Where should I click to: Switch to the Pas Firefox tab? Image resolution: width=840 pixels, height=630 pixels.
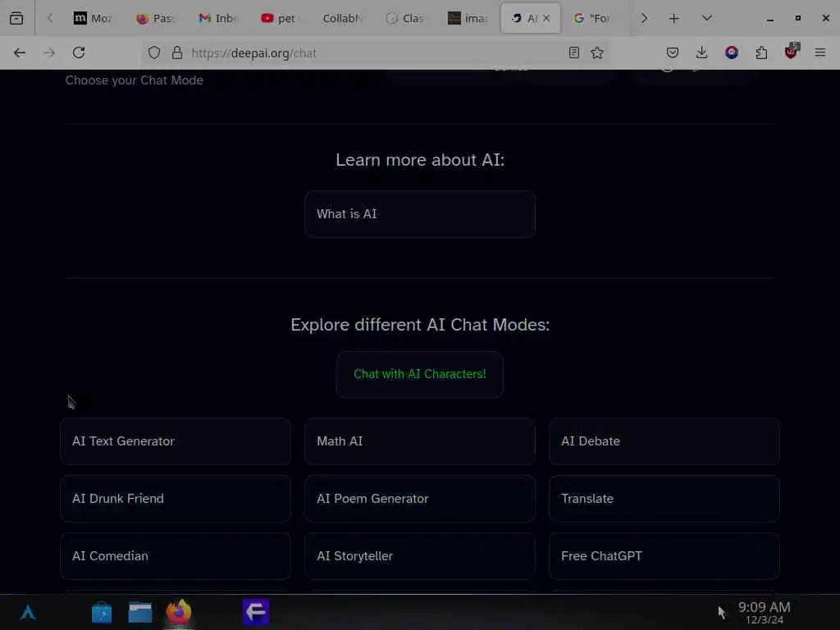click(155, 18)
